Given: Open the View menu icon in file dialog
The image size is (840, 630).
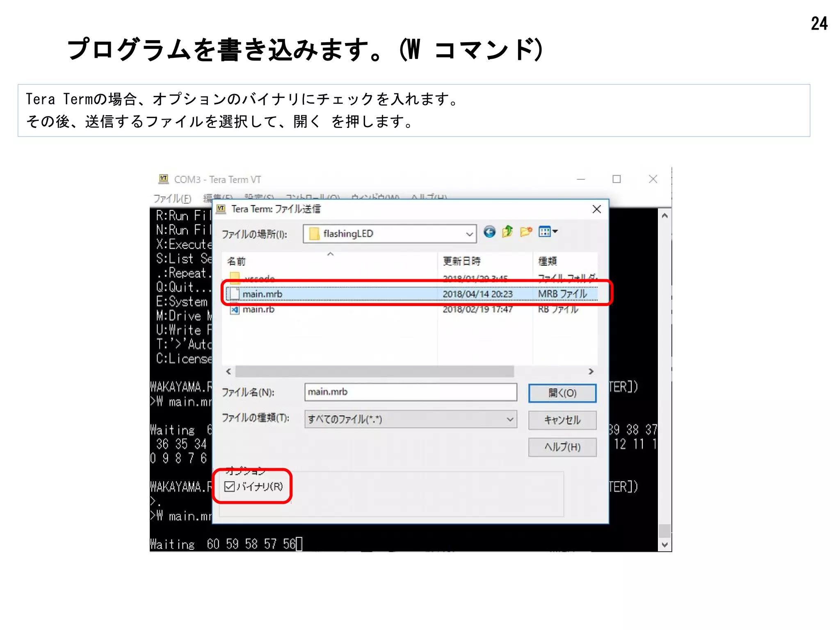Looking at the screenshot, I should tap(548, 232).
